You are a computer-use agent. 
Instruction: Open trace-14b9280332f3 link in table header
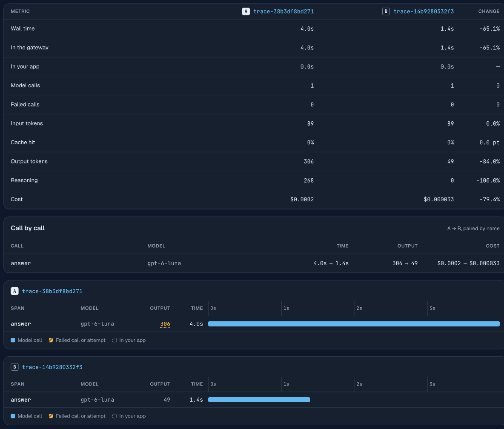[x=423, y=11]
